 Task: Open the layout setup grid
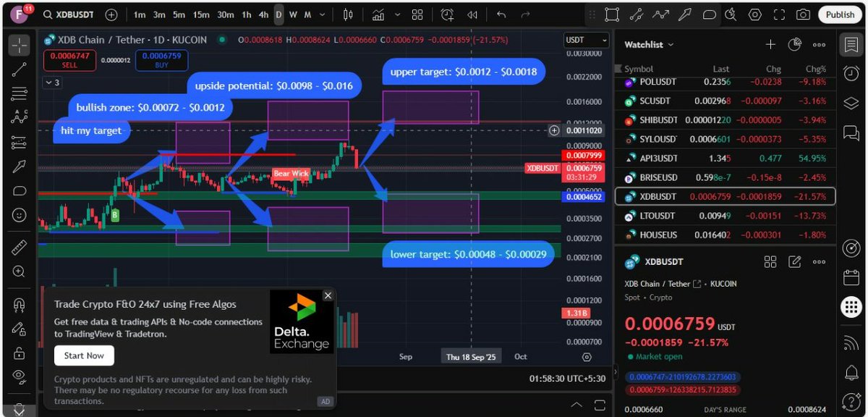click(x=417, y=14)
